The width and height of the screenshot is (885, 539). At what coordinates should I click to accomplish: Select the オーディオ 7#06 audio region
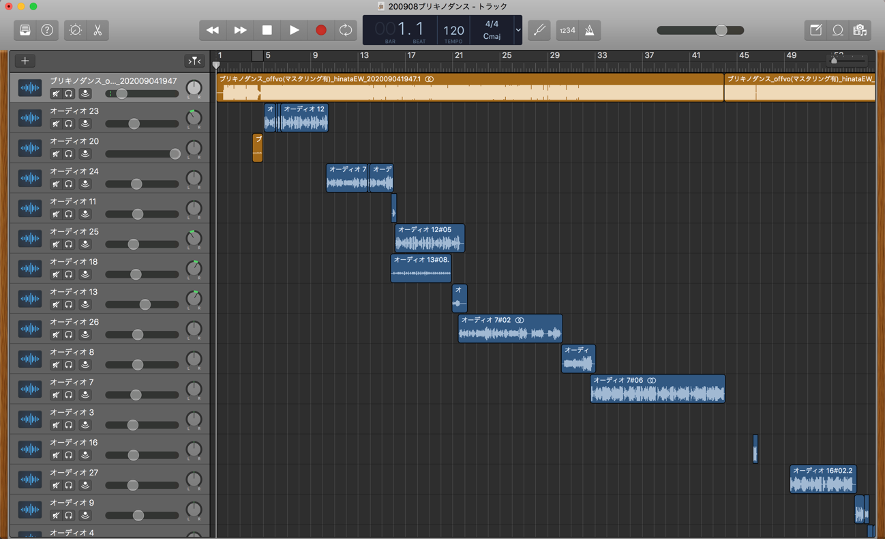658,389
